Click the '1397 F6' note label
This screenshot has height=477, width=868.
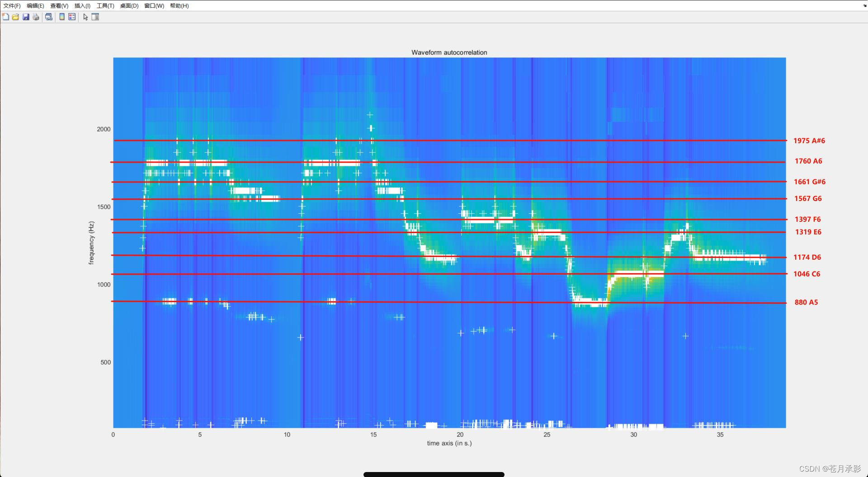(807, 219)
